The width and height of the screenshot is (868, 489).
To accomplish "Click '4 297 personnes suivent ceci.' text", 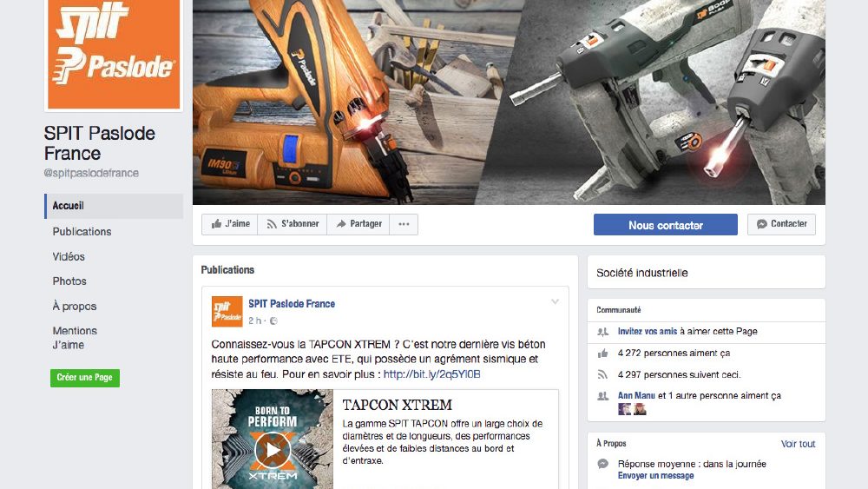I will [x=679, y=374].
